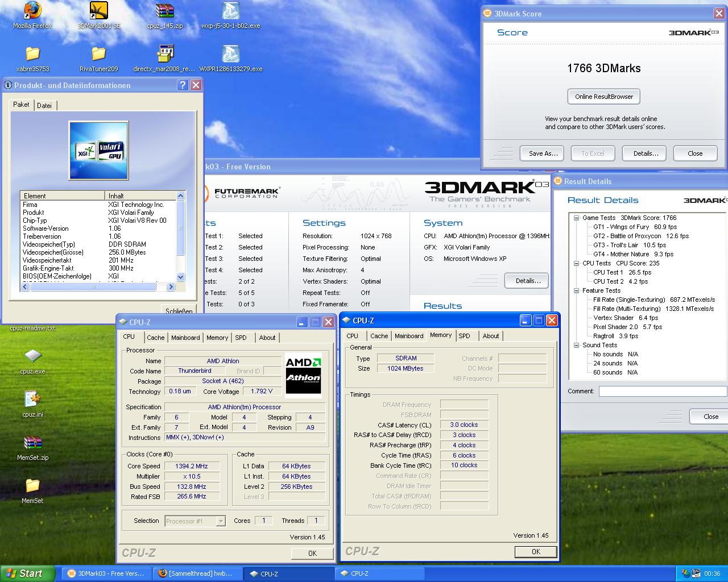Click Details... in 3DMark Score window

click(x=646, y=153)
